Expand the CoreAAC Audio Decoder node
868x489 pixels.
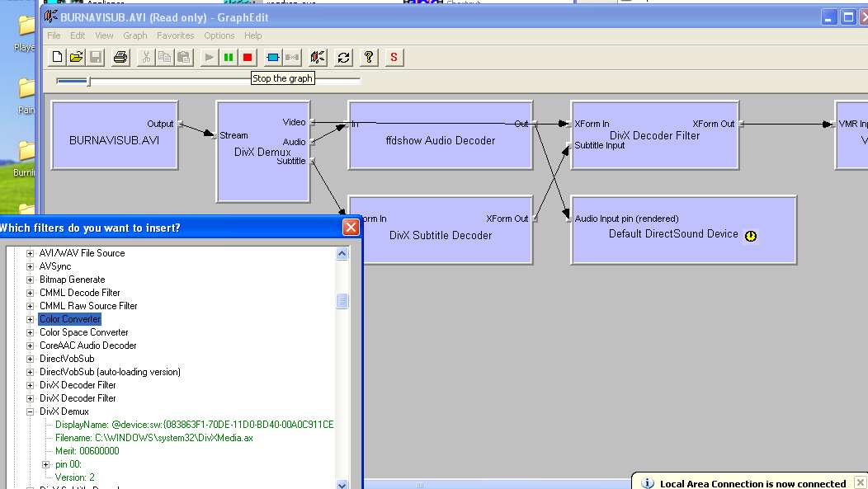pyautogui.click(x=31, y=346)
